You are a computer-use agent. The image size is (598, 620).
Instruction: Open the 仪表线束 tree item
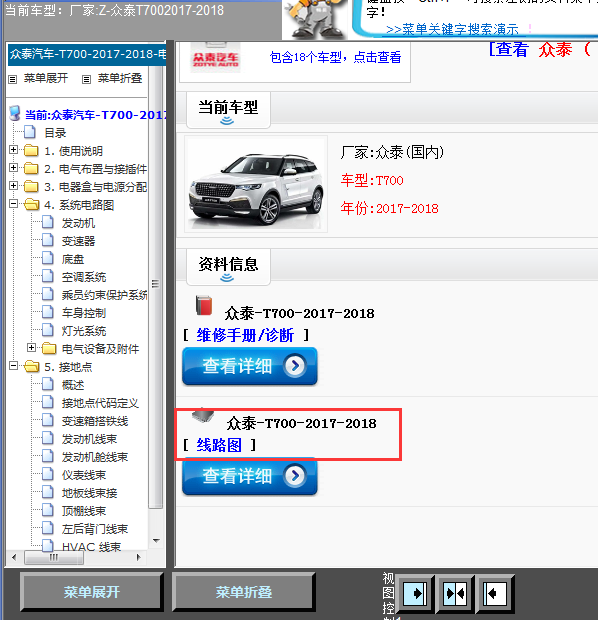pyautogui.click(x=84, y=475)
